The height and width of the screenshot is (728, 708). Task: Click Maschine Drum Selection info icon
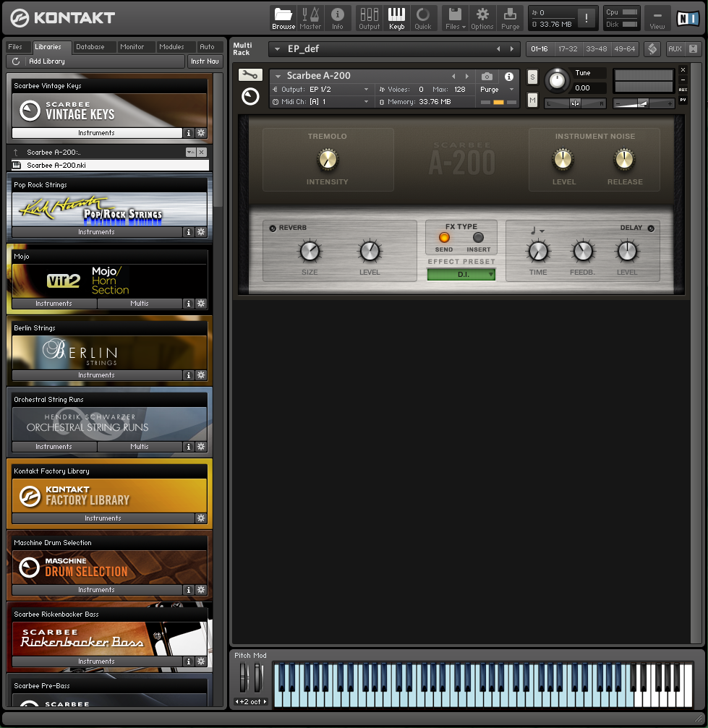click(188, 590)
